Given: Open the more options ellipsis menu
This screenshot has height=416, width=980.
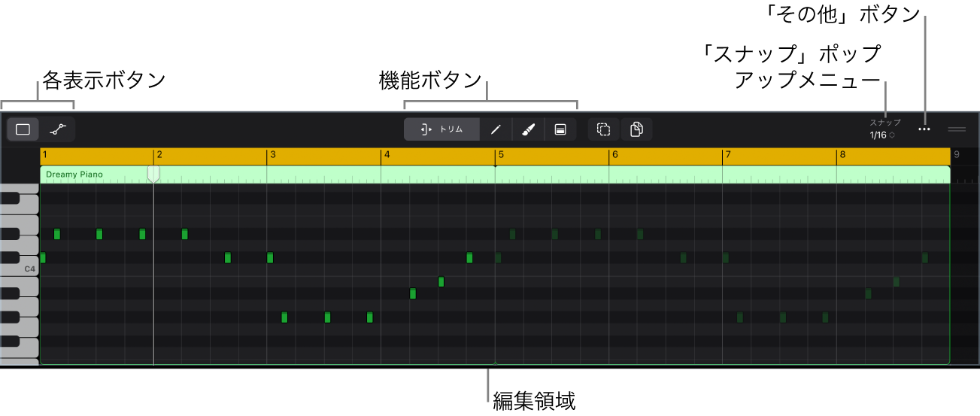Looking at the screenshot, I should tap(924, 129).
